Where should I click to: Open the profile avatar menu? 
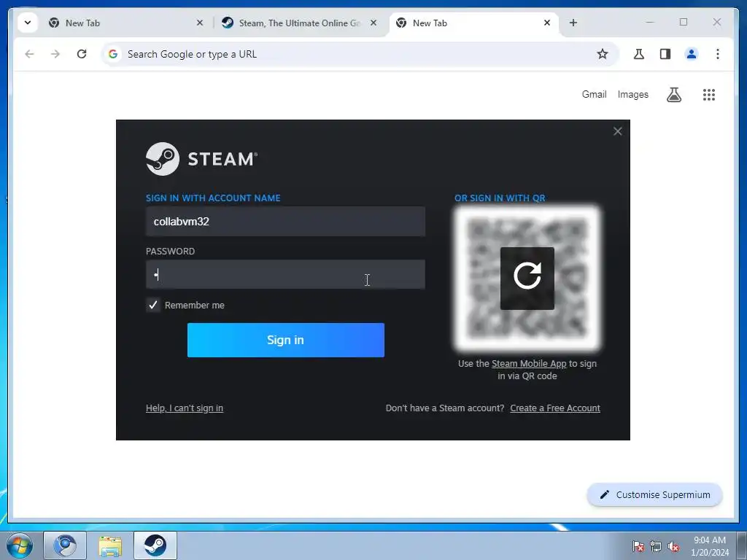tap(692, 54)
